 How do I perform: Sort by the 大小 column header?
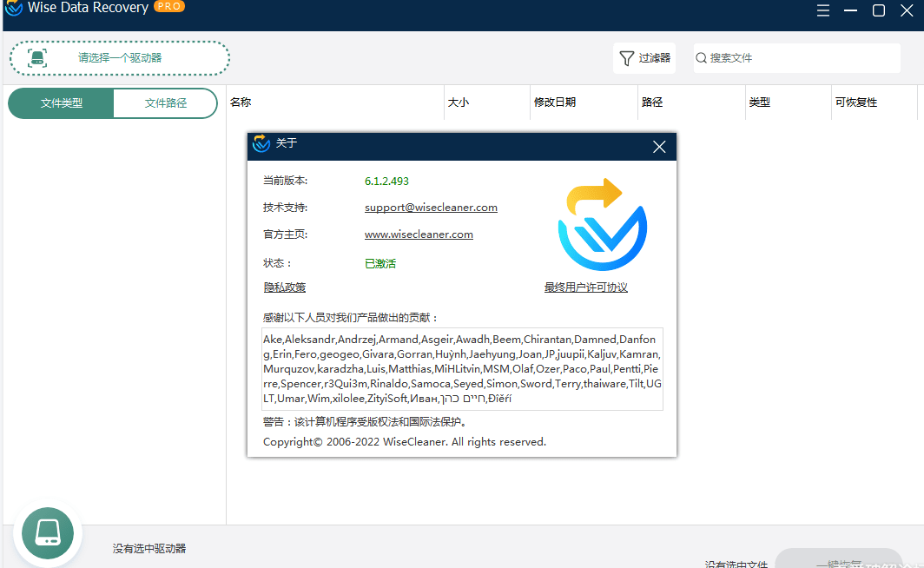[486, 102]
